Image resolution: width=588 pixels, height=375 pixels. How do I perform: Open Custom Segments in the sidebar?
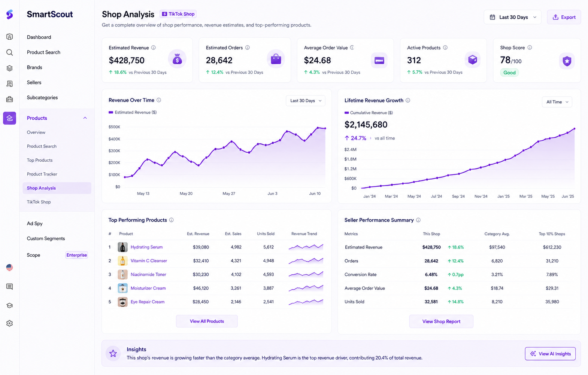click(46, 238)
